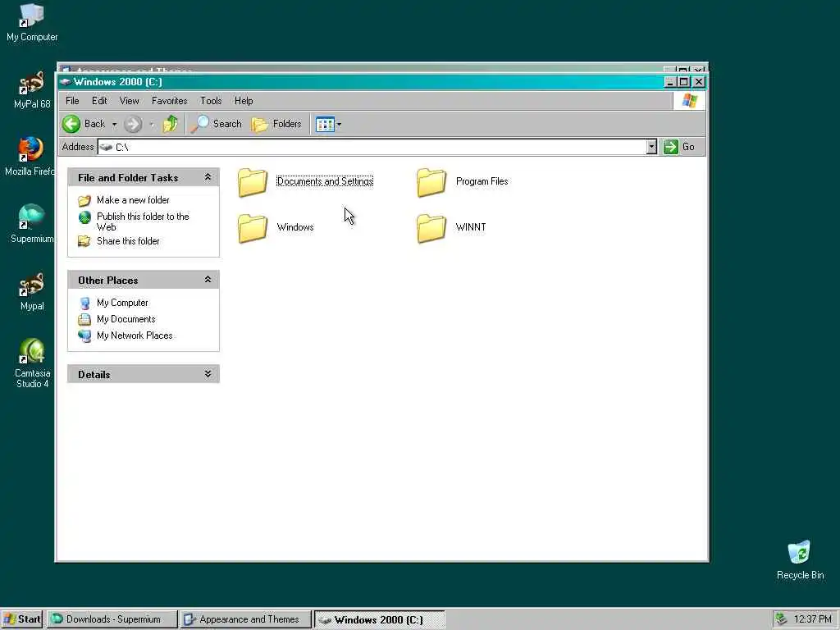
Task: Open the Back history dropdown arrow
Action: [114, 125]
